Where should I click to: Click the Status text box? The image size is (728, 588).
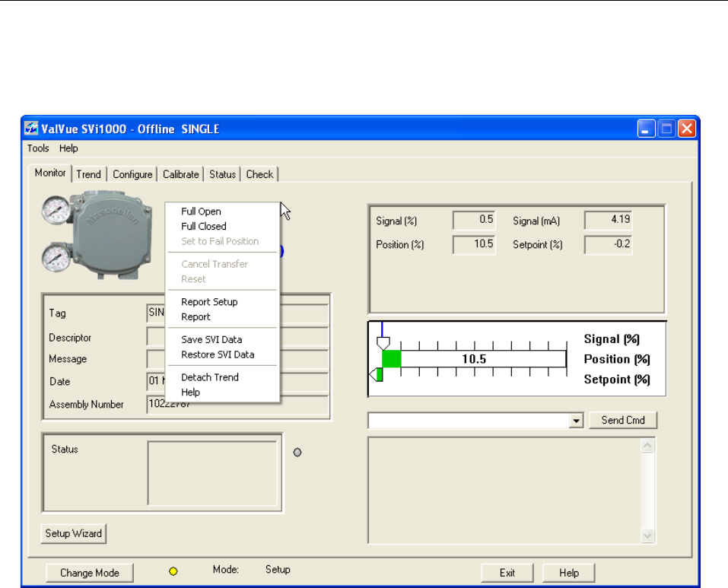pyautogui.click(x=213, y=473)
